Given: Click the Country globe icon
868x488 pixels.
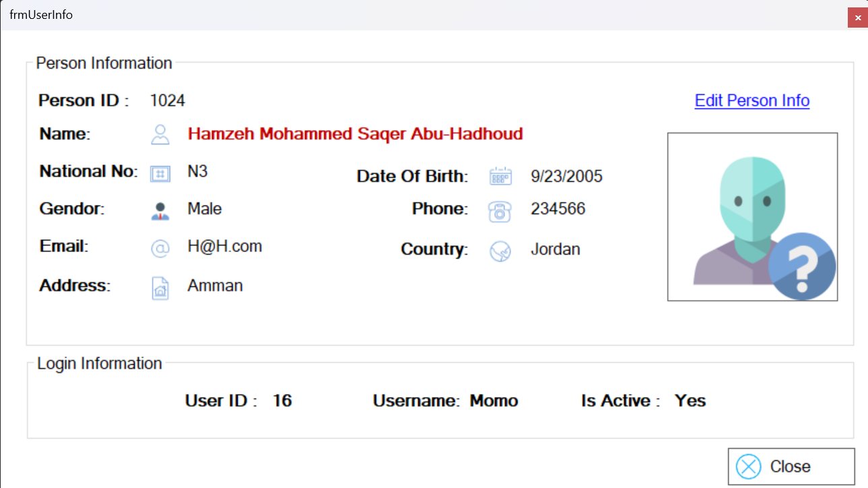Looking at the screenshot, I should (500, 251).
